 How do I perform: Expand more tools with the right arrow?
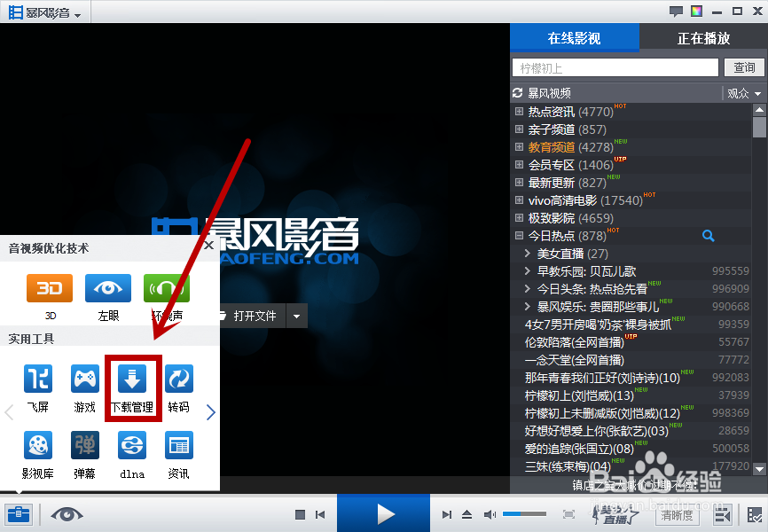(x=213, y=411)
